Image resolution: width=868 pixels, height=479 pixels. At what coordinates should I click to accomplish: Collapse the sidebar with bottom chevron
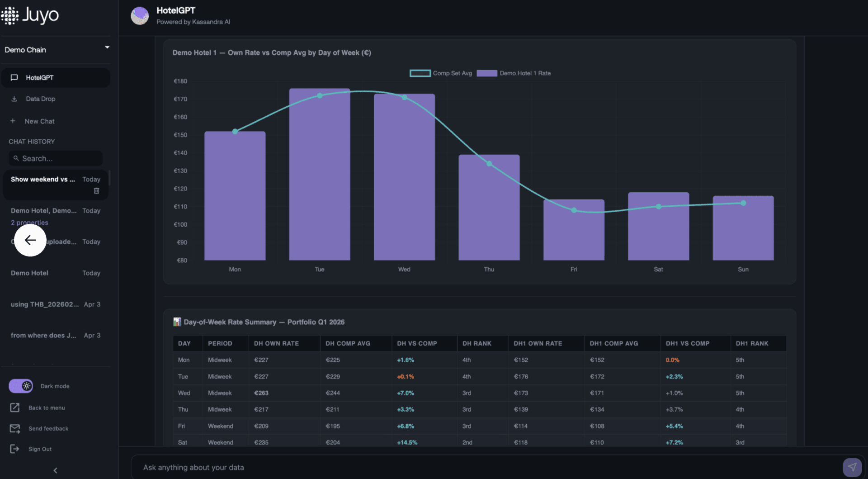tap(55, 470)
